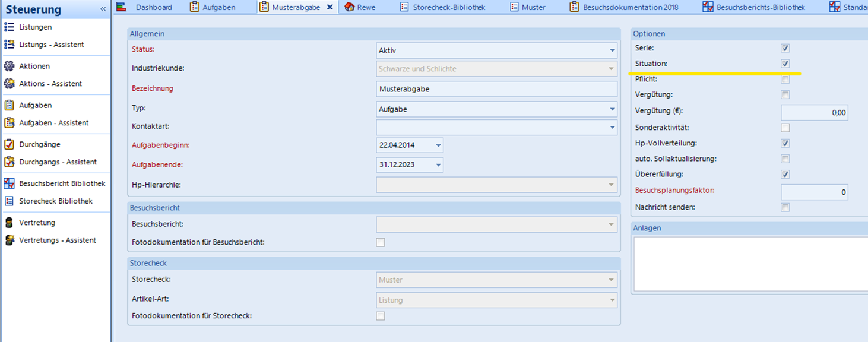Switch to the Storecheck-Bibliothek tab
The height and width of the screenshot is (342, 868).
click(449, 7)
